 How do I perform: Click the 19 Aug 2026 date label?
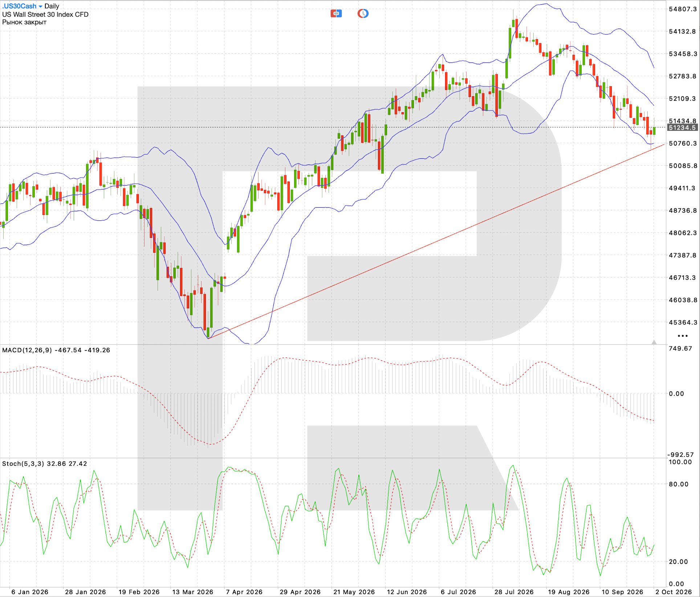tap(569, 592)
